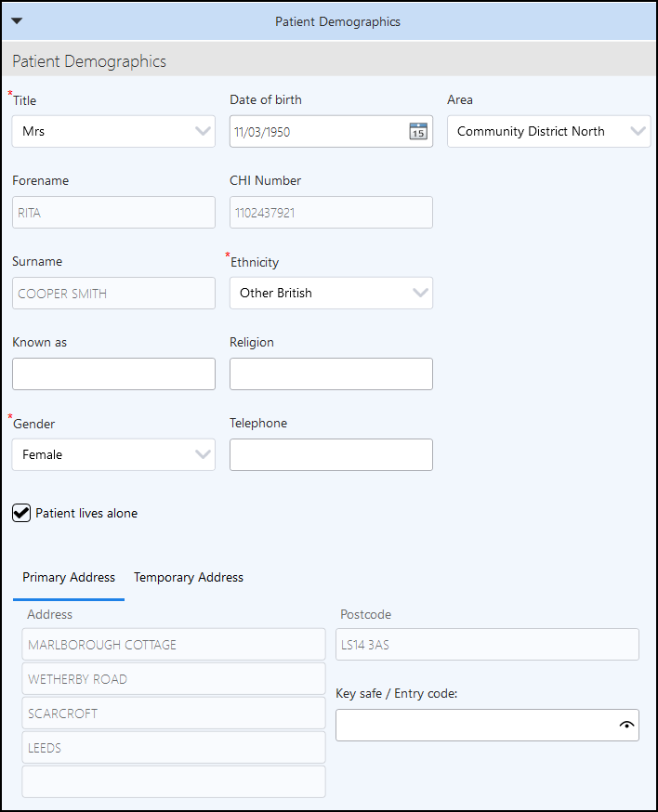The image size is (658, 812).
Task: Open the Title dropdown showing Mrs
Action: [113, 132]
